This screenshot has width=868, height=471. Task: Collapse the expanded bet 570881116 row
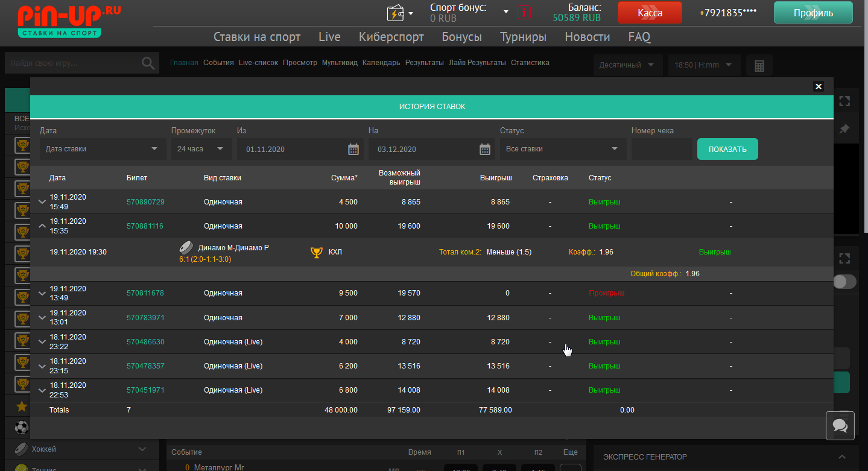coord(42,226)
